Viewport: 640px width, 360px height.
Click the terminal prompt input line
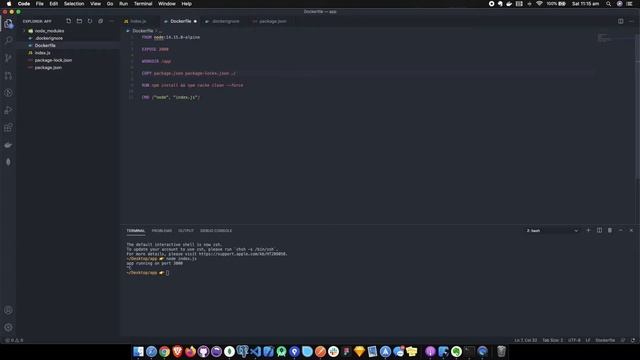[147, 273]
